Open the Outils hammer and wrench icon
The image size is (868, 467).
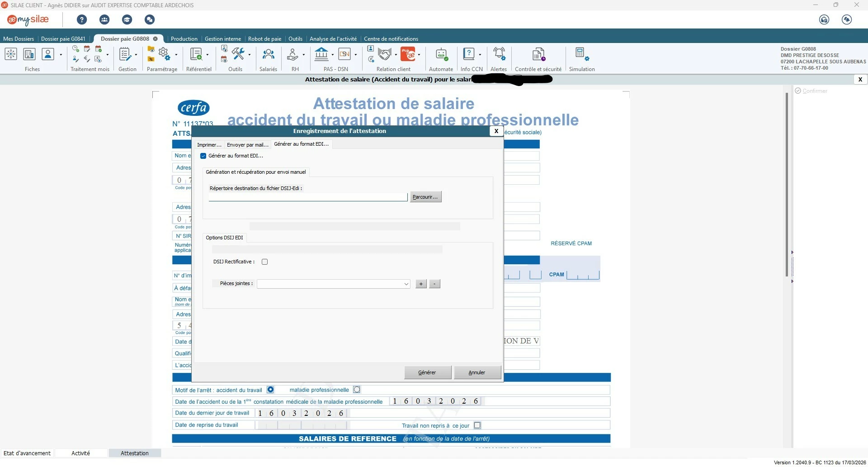pyautogui.click(x=238, y=54)
